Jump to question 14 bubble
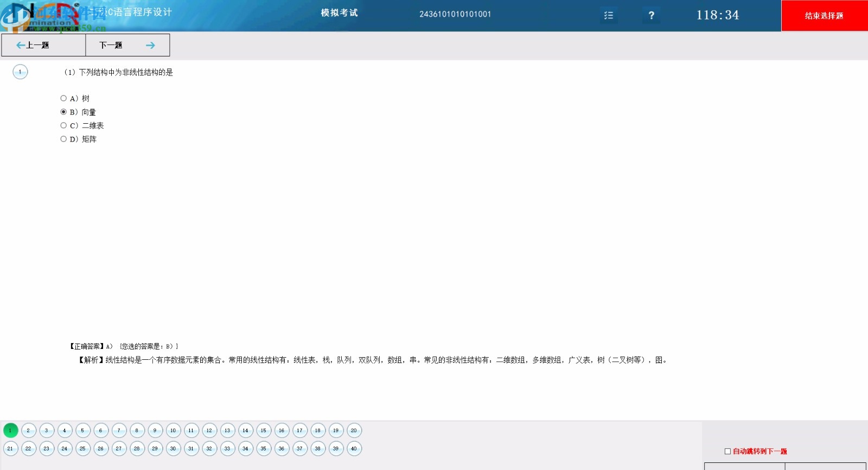The height and width of the screenshot is (470, 868). (x=246, y=430)
